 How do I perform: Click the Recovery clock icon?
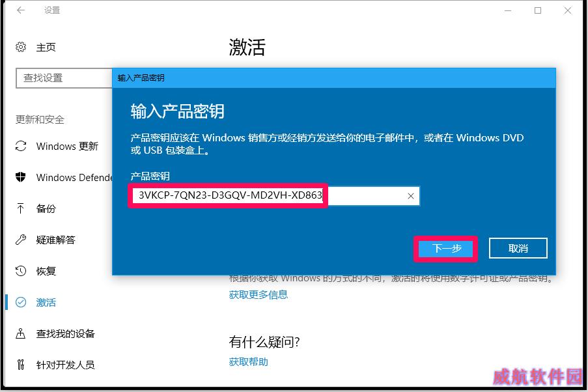pos(21,270)
